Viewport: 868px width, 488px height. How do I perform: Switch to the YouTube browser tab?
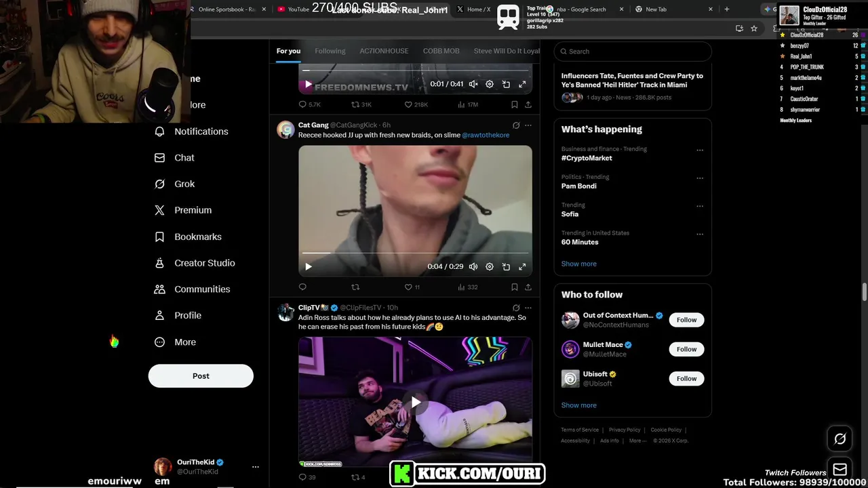(x=298, y=9)
